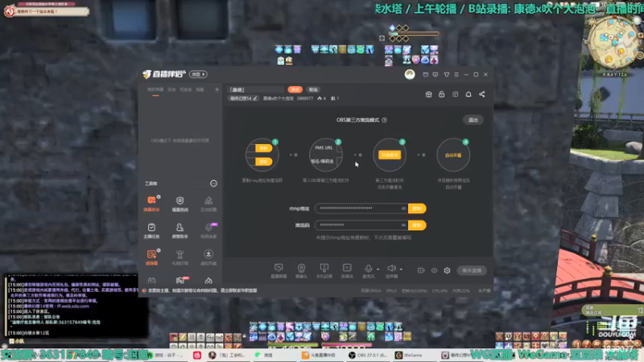Select the second scene tab
Viewport: 644px width, 362px height.
(171, 90)
